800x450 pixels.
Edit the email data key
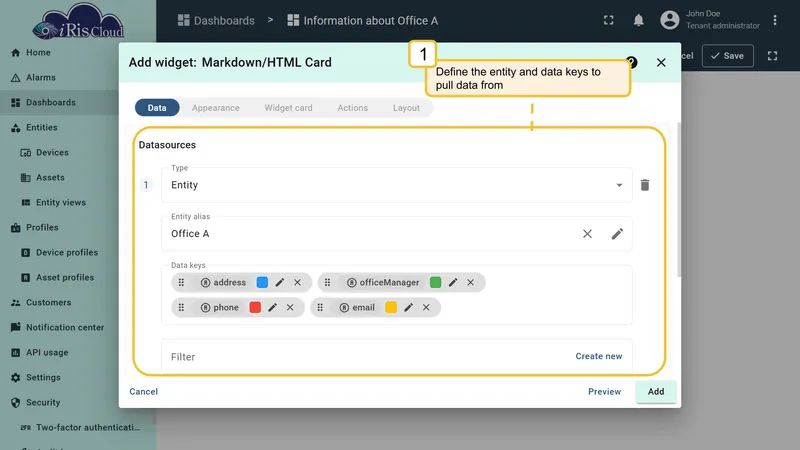(408, 307)
